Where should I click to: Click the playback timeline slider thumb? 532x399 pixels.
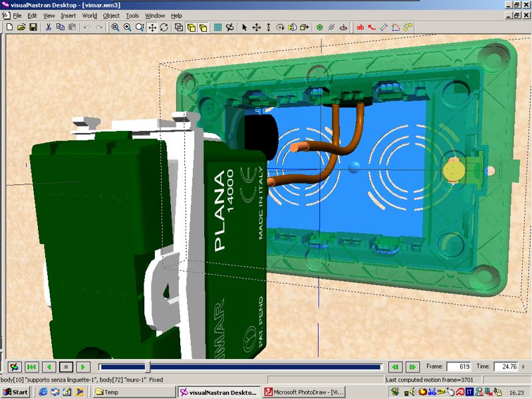[x=148, y=367]
